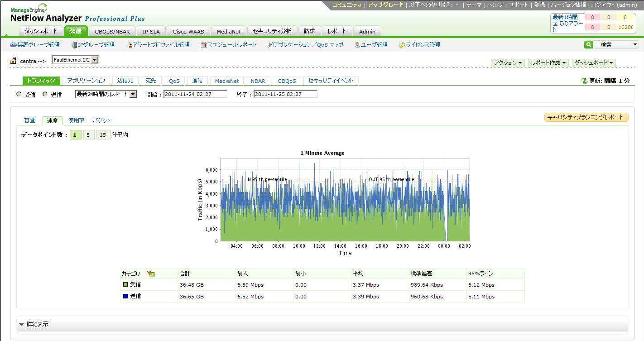Click the home icon beside central
The height and width of the screenshot is (341, 644).
coord(14,61)
